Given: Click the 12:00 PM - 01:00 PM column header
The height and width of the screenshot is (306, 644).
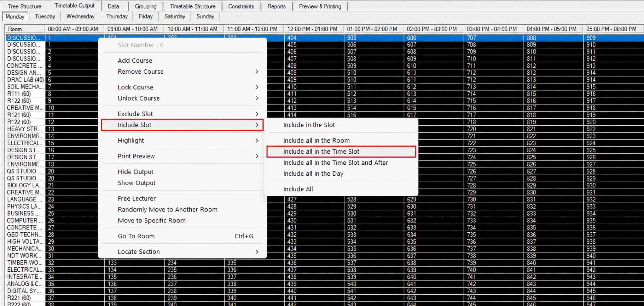Looking at the screenshot, I should tap(313, 29).
